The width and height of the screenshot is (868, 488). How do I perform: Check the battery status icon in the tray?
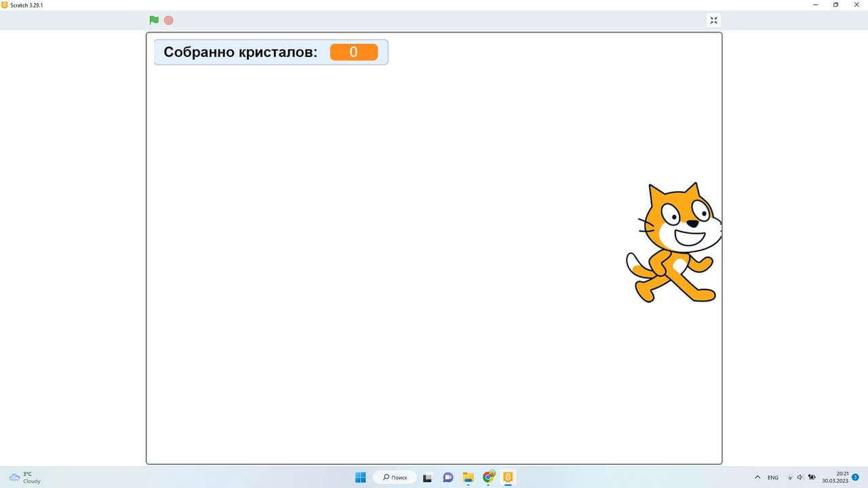pos(812,477)
